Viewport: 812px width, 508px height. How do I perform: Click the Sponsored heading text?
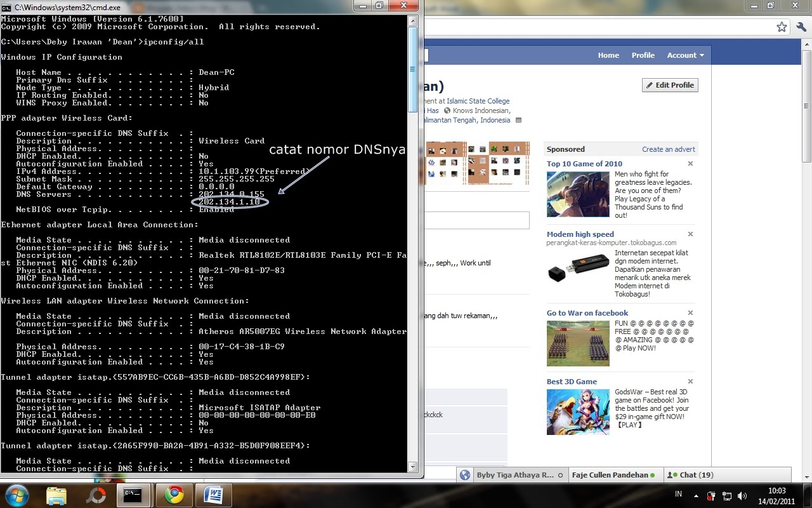click(x=566, y=149)
